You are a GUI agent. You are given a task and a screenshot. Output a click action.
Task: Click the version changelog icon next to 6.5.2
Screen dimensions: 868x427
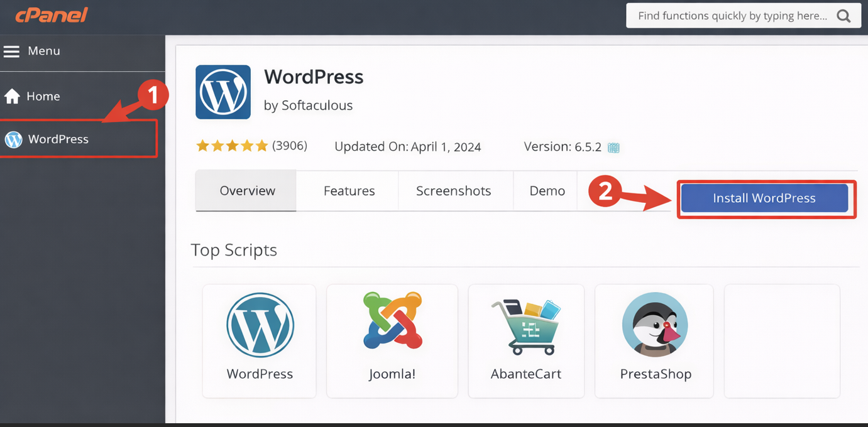(613, 148)
